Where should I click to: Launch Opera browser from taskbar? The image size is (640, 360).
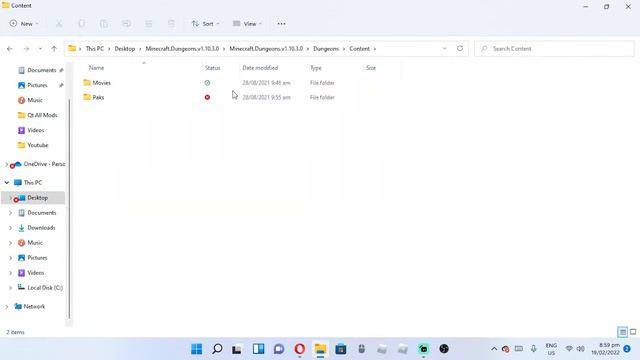point(300,349)
